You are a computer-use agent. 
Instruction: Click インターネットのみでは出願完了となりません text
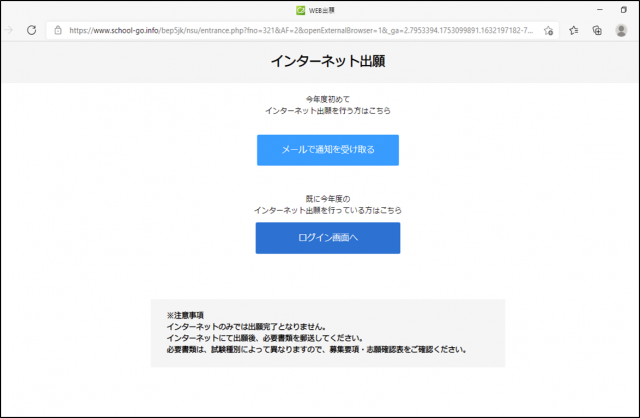(x=247, y=327)
